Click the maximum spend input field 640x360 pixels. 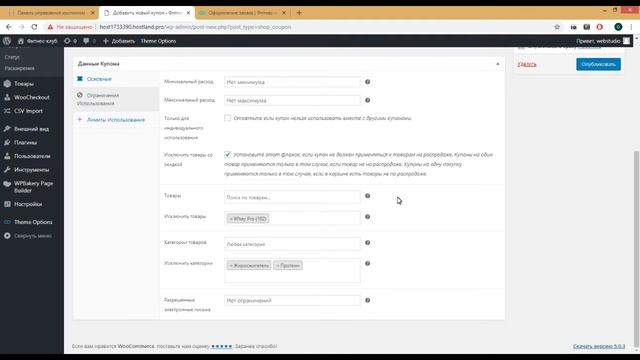292,100
